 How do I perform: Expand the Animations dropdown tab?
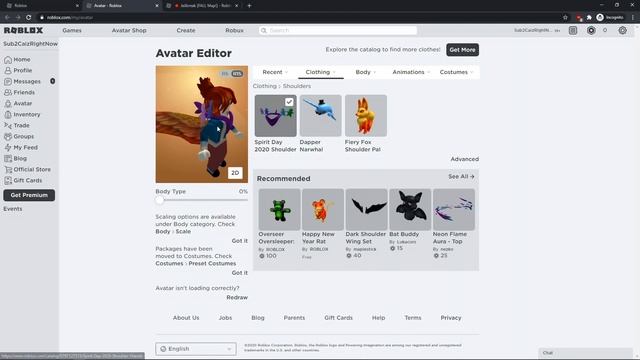click(x=411, y=72)
